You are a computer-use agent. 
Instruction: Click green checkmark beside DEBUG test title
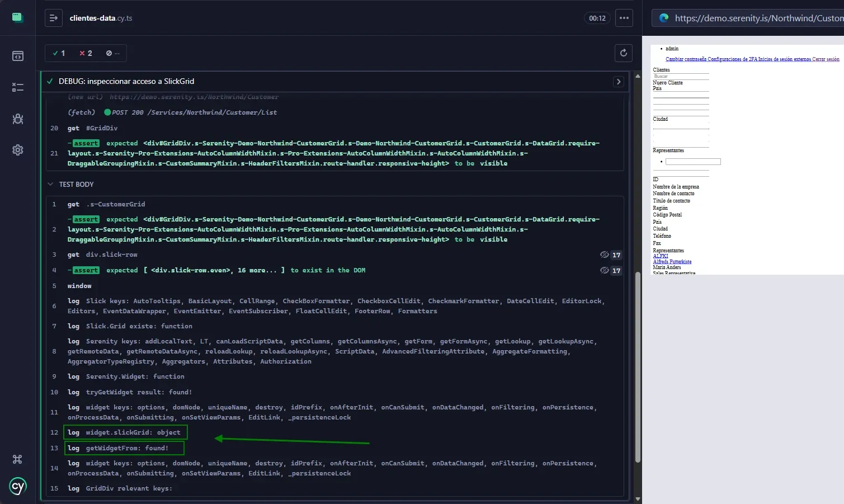50,81
